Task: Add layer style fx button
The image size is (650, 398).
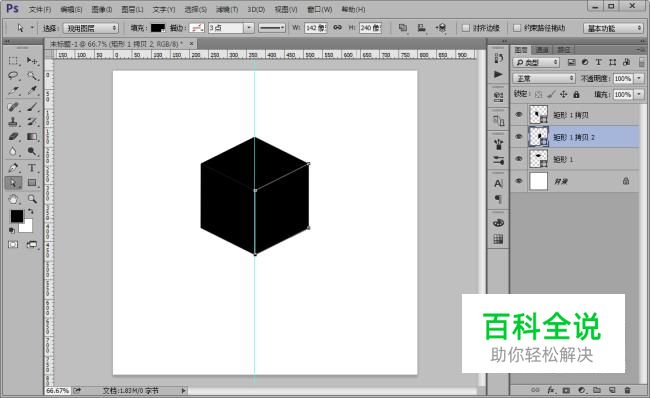Action: point(551,390)
